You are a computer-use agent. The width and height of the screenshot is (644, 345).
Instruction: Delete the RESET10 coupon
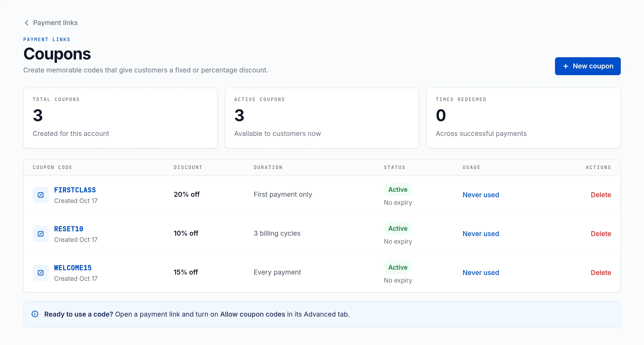(601, 234)
